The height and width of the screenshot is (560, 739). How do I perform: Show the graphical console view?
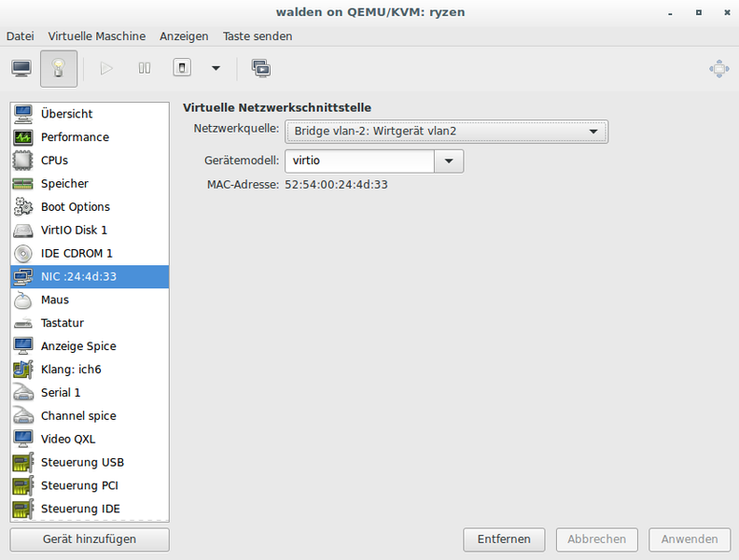pos(21,68)
